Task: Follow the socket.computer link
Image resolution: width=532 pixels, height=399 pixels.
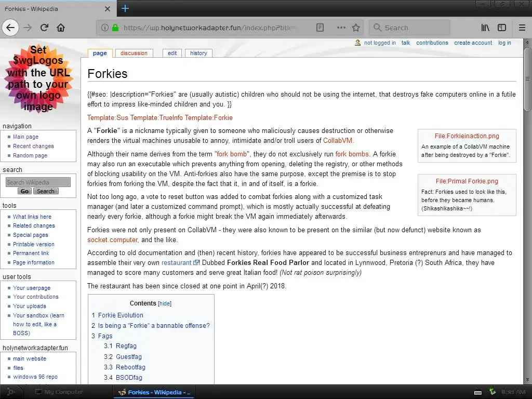Action: (112, 240)
